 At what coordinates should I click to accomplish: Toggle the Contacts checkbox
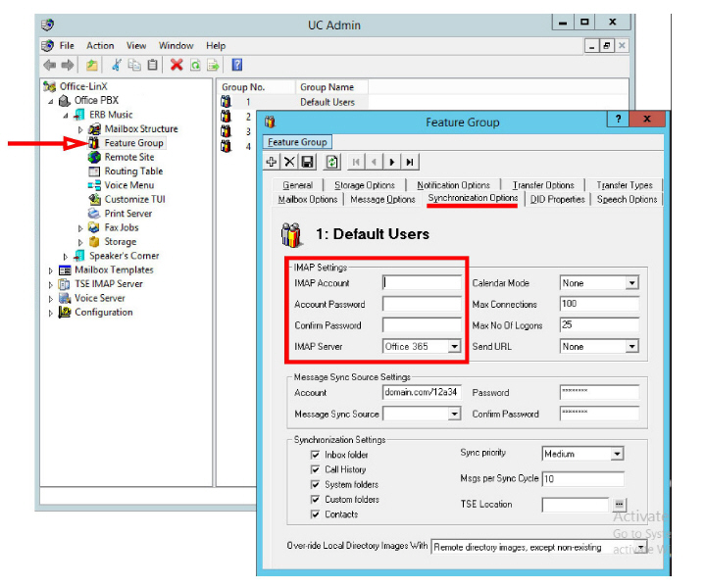[x=315, y=514]
